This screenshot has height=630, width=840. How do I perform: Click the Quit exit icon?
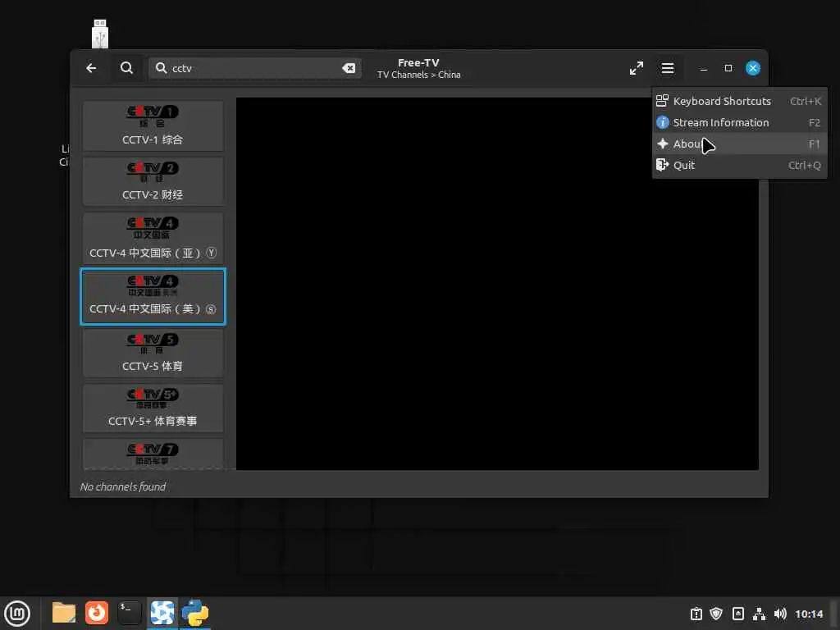pyautogui.click(x=662, y=165)
